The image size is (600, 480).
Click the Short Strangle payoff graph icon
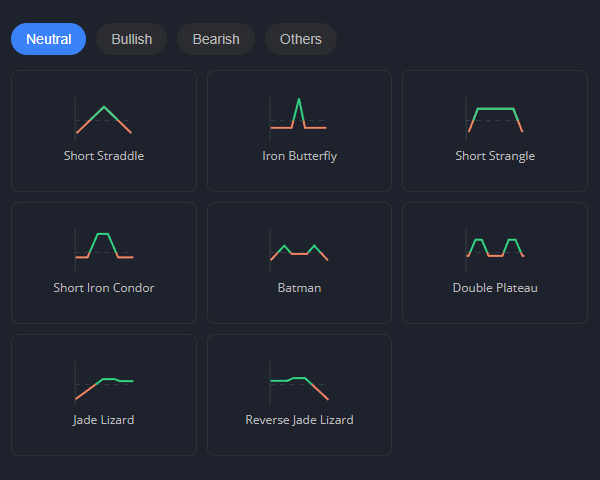tap(495, 118)
